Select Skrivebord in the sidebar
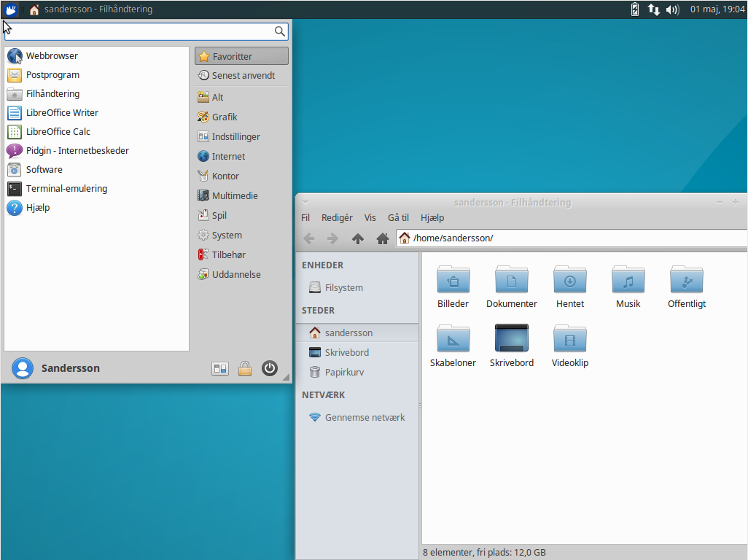The image size is (748, 560). [x=357, y=352]
